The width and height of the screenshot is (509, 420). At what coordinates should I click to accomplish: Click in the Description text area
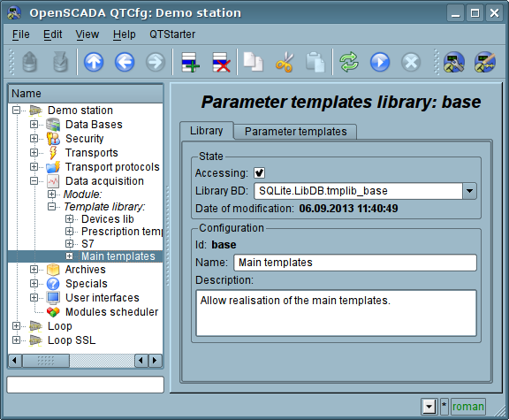coord(336,313)
